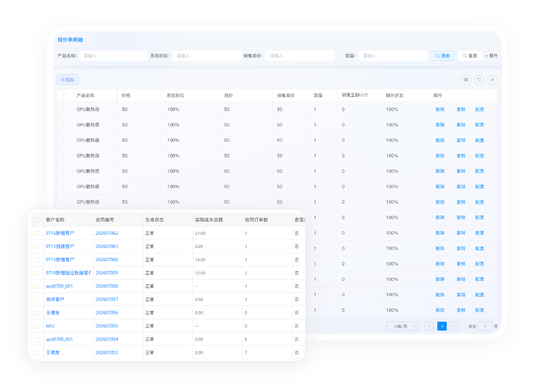Screen dimensions: 536x392
Task: Open contract number 202607054
Action: tap(107, 340)
